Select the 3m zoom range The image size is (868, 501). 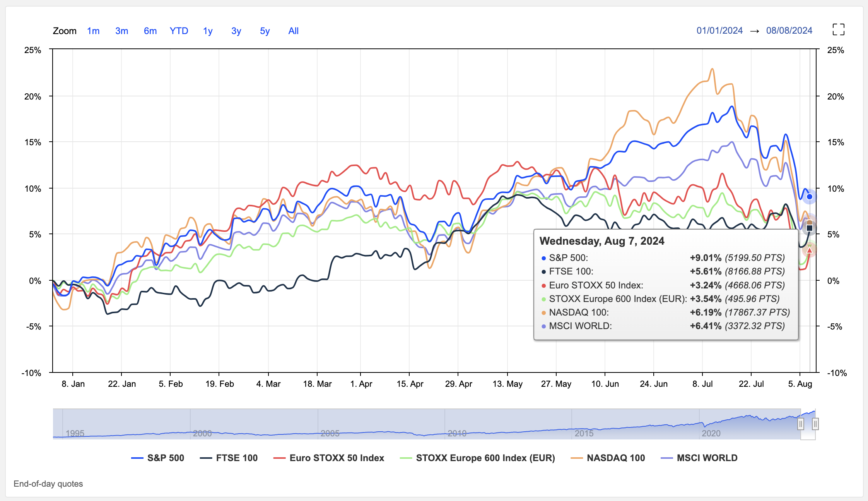(121, 31)
